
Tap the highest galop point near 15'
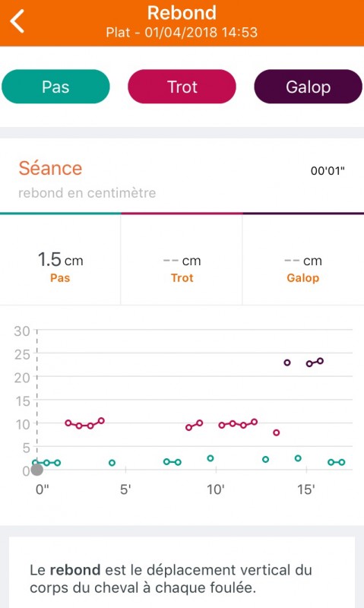pos(320,361)
